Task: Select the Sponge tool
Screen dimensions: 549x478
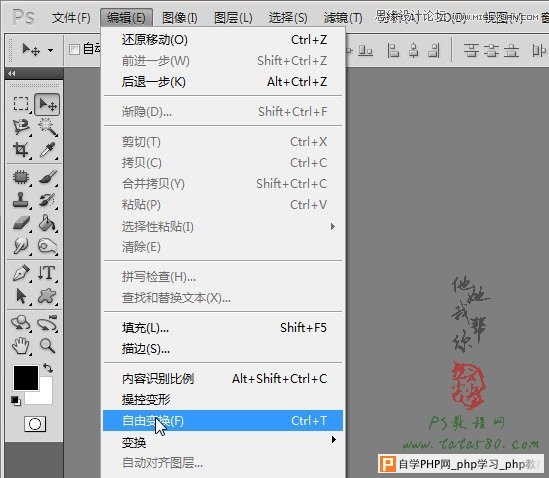Action: click(48, 246)
